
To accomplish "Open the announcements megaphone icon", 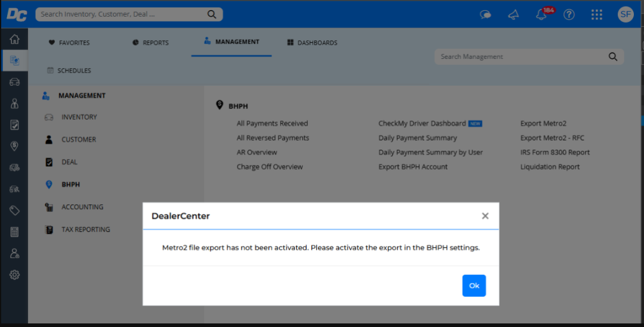I will click(x=513, y=15).
